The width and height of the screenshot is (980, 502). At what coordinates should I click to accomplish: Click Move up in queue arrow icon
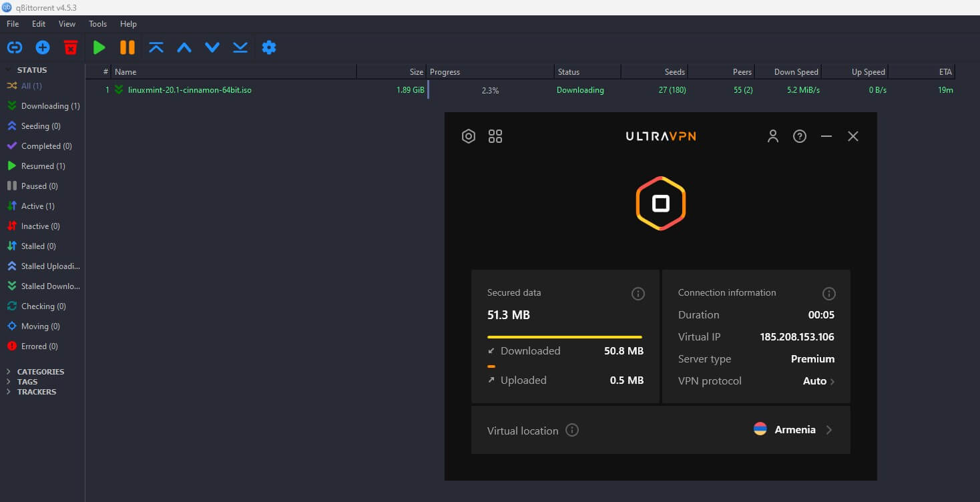[184, 47]
